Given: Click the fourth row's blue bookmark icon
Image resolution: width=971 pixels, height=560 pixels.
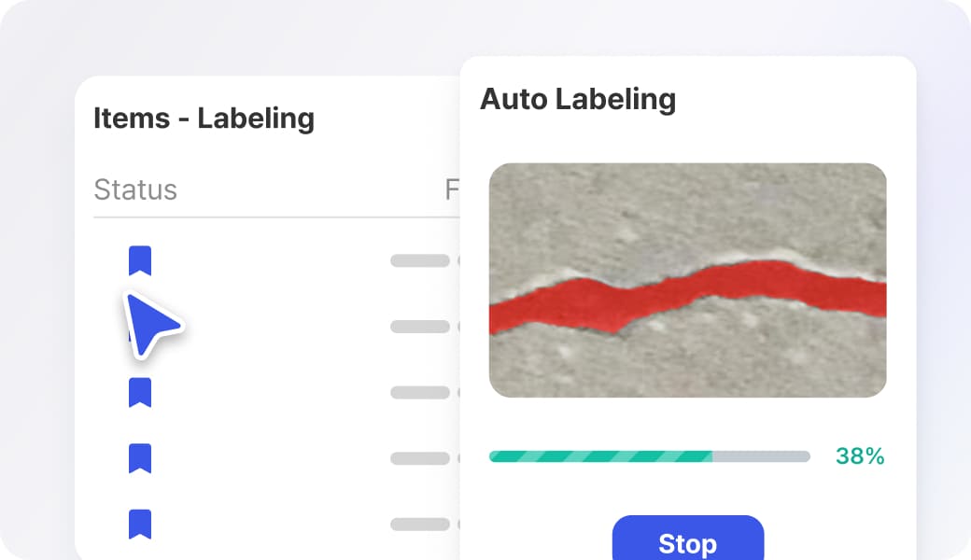Looking at the screenshot, I should pos(140,458).
